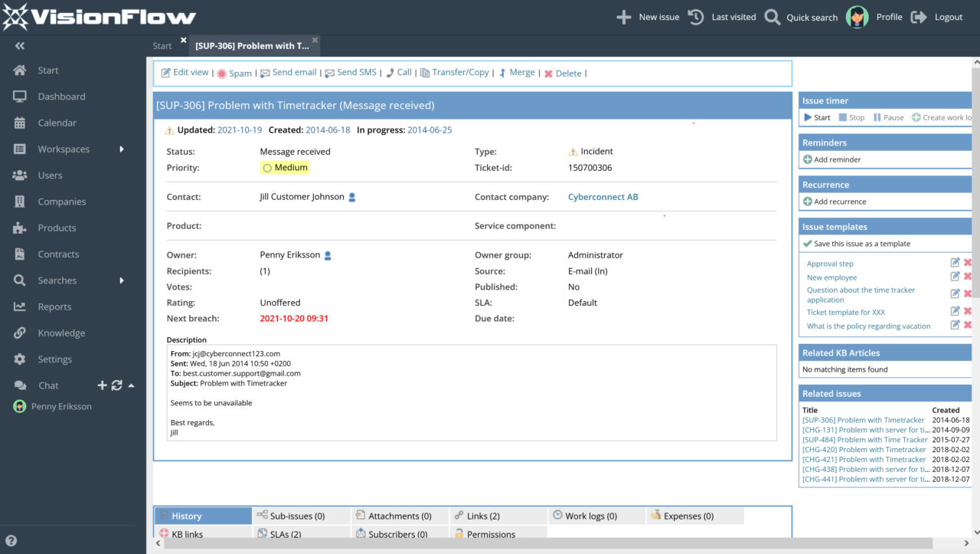Switch to the Work logs tab
The width and height of the screenshot is (980, 554).
pyautogui.click(x=590, y=516)
